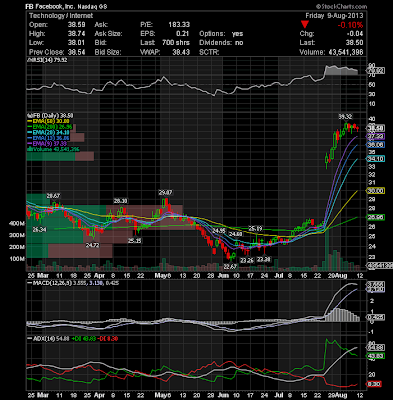393x400 pixels.
Task: Click the 23.38 low annotation
Action: coord(264,259)
